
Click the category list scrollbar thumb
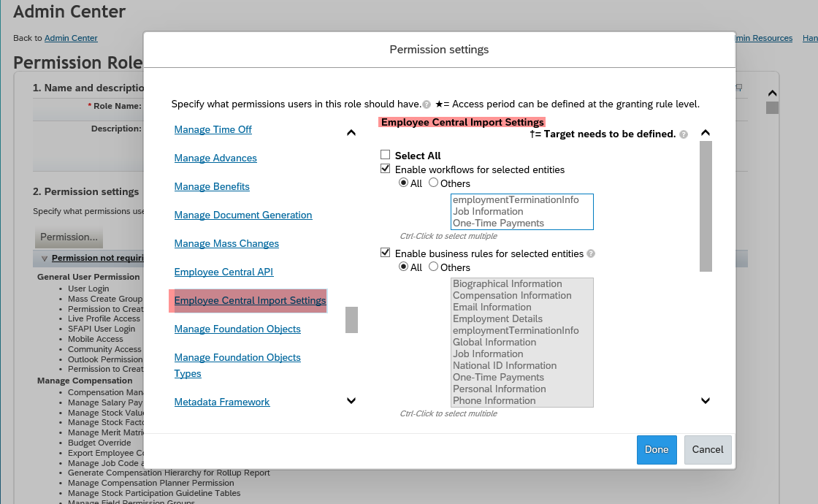coord(351,320)
